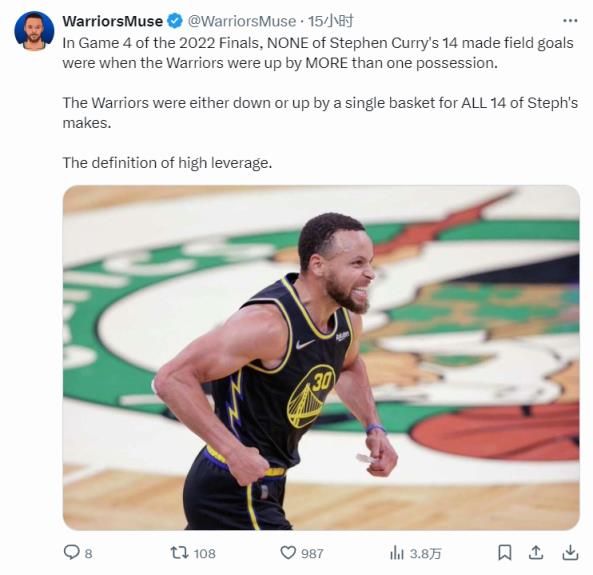Image resolution: width=593 pixels, height=575 pixels.
Task: Like the tweet with the heart icon
Action: [288, 553]
